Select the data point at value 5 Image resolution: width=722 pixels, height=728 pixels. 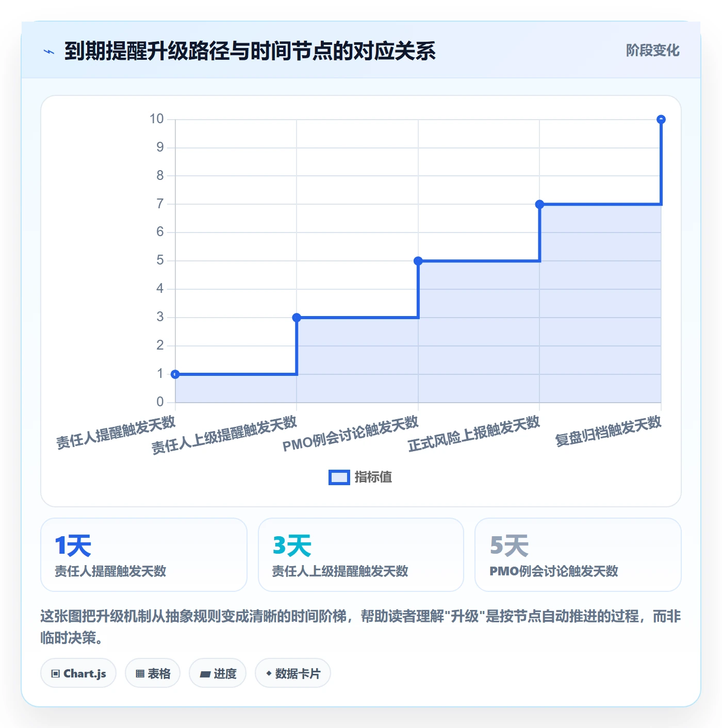[x=418, y=261]
